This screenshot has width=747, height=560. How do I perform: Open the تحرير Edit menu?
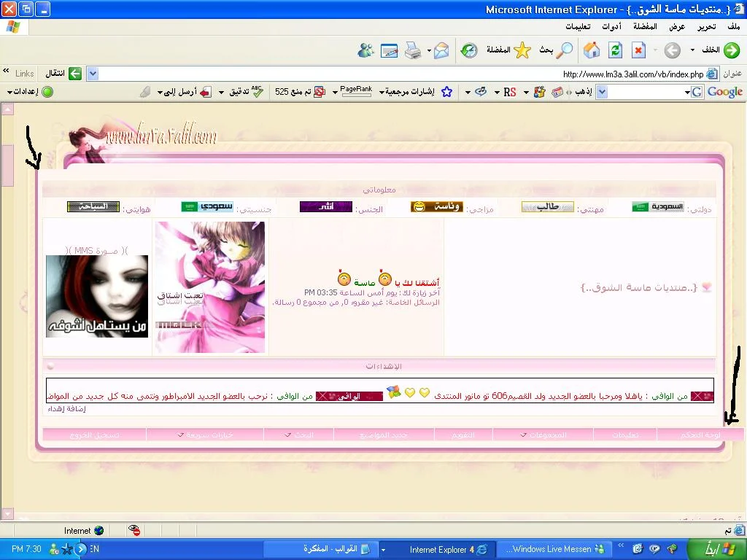706,26
